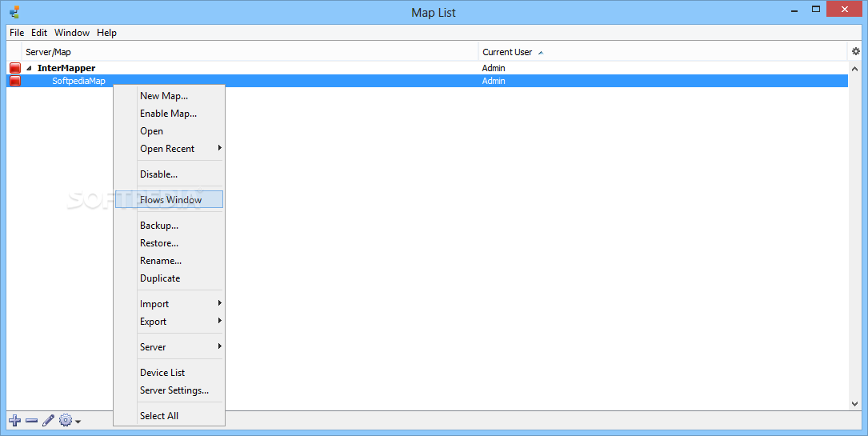Expand the Import submenu

[169, 304]
